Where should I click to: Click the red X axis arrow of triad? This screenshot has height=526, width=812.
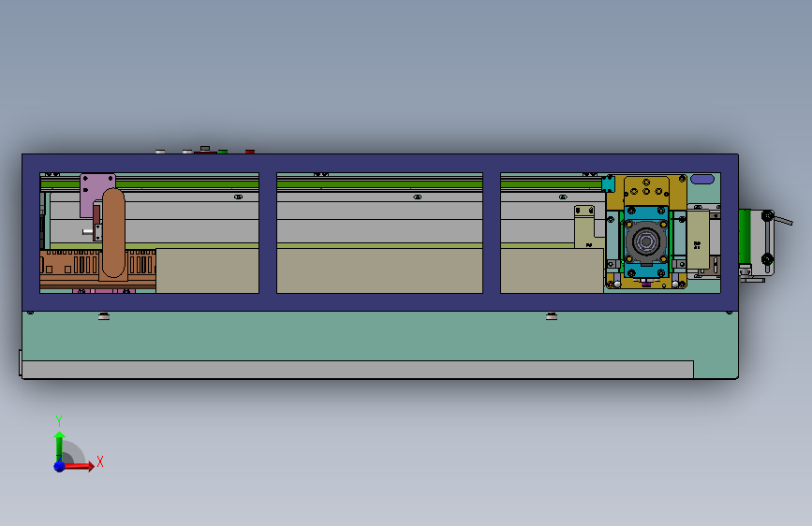(80, 466)
